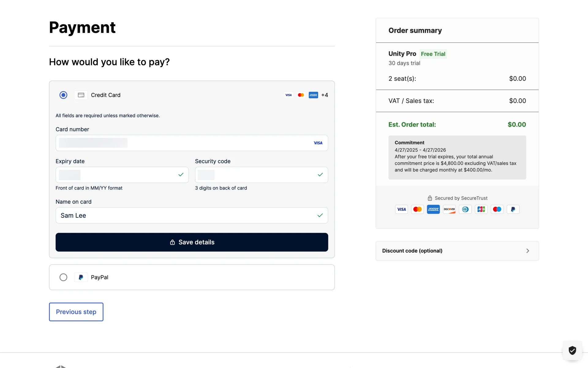Click the +4 more card types indicator
This screenshot has height=368, width=588.
(325, 95)
